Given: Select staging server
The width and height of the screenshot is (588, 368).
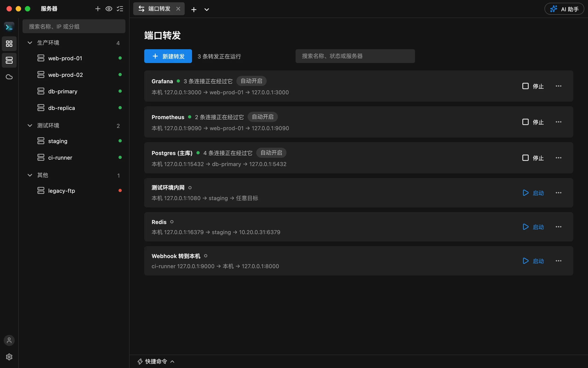Looking at the screenshot, I should pos(74,141).
